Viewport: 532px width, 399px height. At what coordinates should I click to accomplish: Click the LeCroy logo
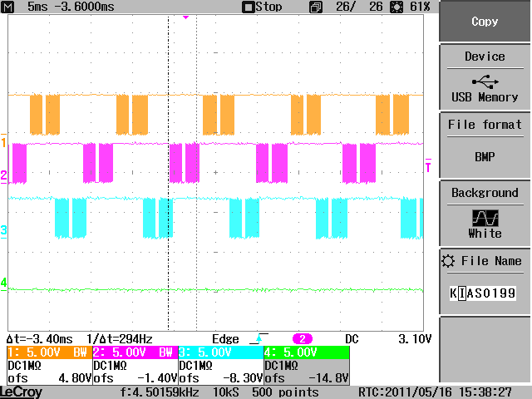(21, 392)
